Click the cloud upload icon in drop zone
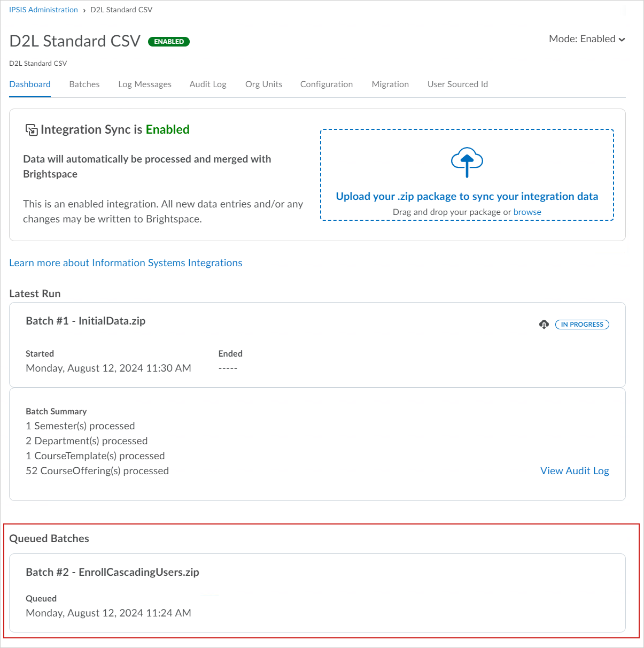Screen dimensions: 644x648 [x=467, y=163]
